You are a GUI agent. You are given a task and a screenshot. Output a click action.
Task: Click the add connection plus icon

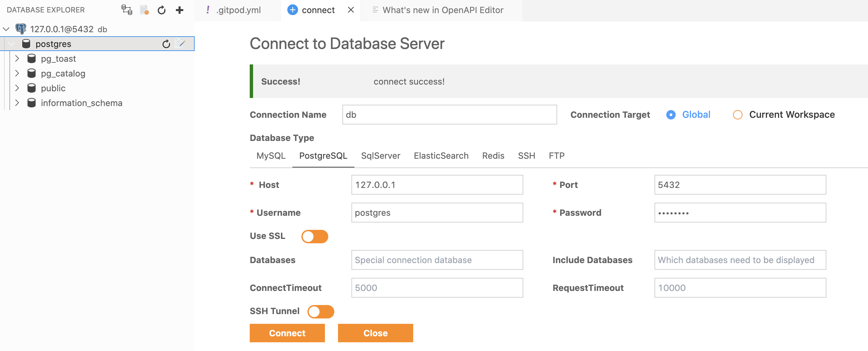click(180, 10)
